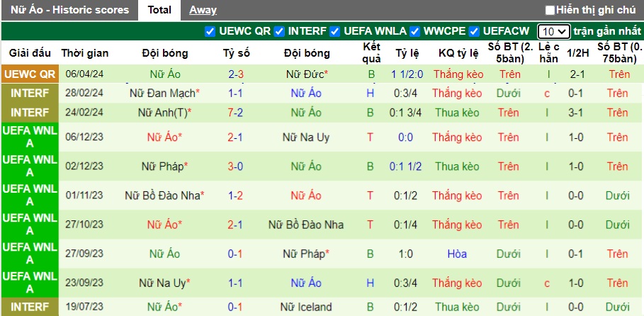Toggle the INTERF filter checkbox
The height and width of the screenshot is (316, 644).
click(x=280, y=31)
